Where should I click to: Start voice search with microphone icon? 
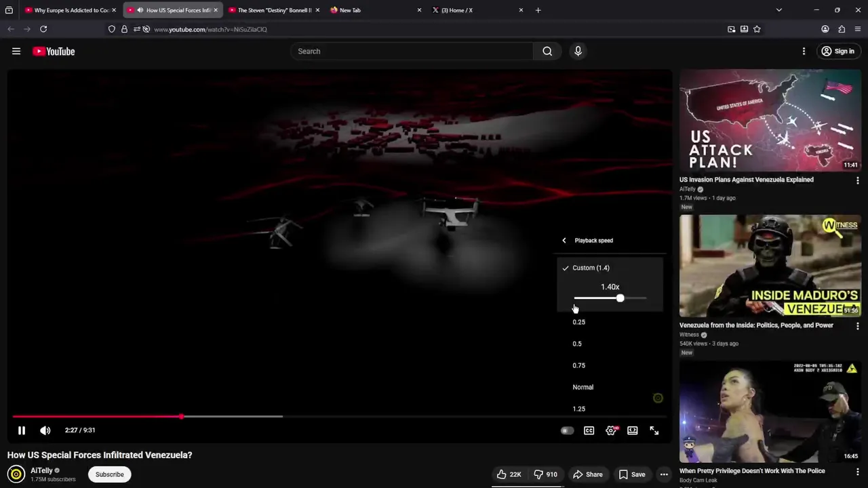(578, 51)
